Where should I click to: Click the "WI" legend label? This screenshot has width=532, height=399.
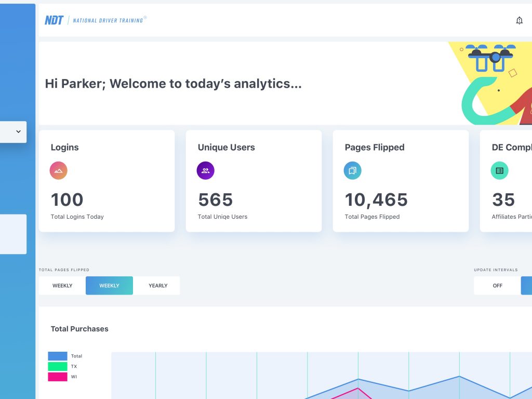click(74, 377)
